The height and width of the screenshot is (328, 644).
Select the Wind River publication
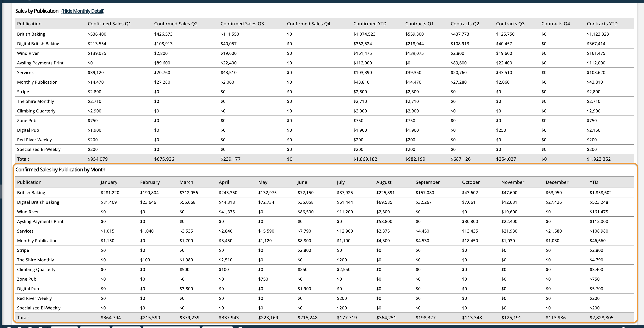pyautogui.click(x=28, y=53)
